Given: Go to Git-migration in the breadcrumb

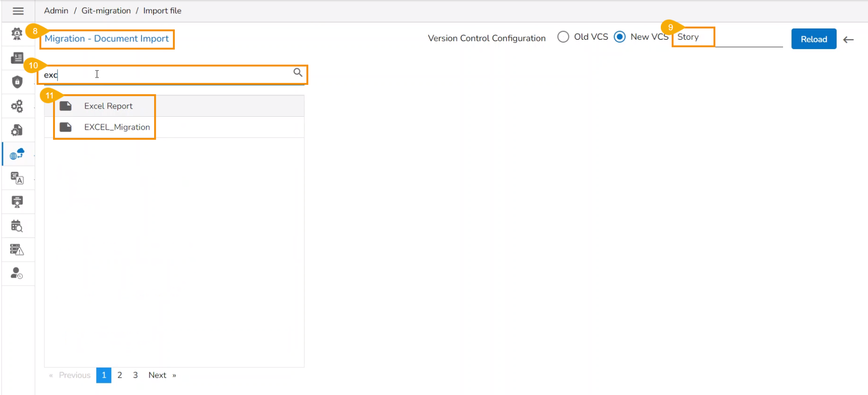Looking at the screenshot, I should [x=106, y=11].
